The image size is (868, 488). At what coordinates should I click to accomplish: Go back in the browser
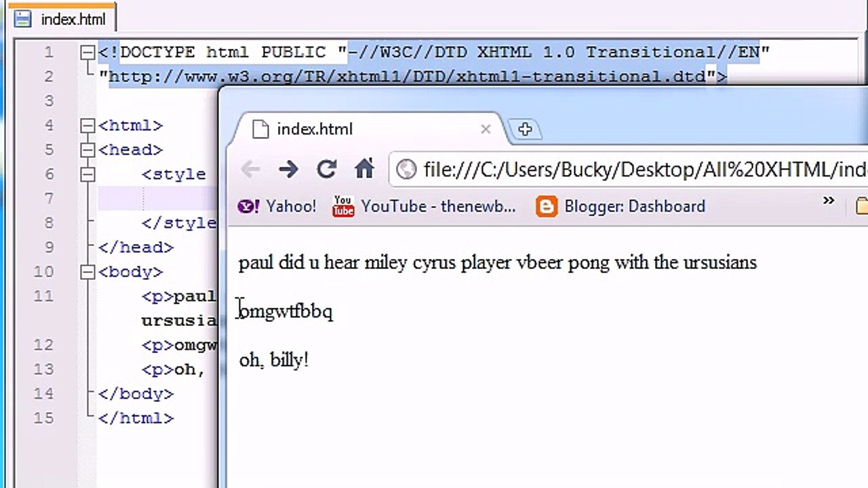(250, 169)
